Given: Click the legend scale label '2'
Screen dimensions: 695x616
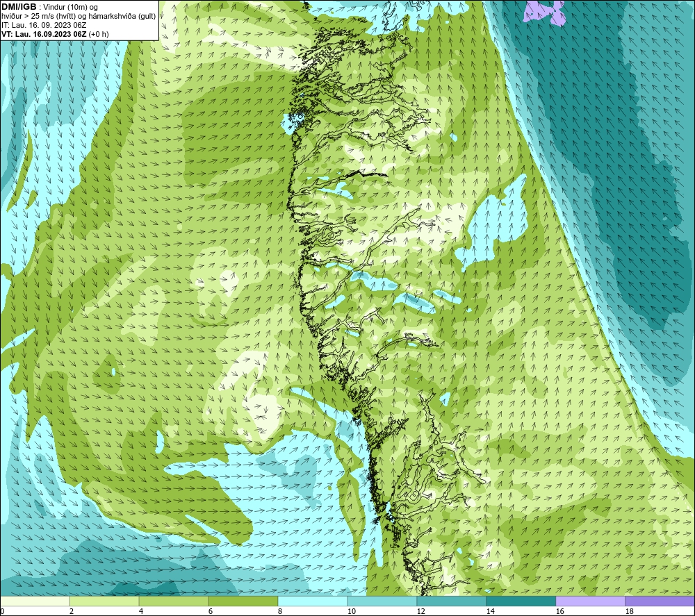Looking at the screenshot, I should click(72, 612).
